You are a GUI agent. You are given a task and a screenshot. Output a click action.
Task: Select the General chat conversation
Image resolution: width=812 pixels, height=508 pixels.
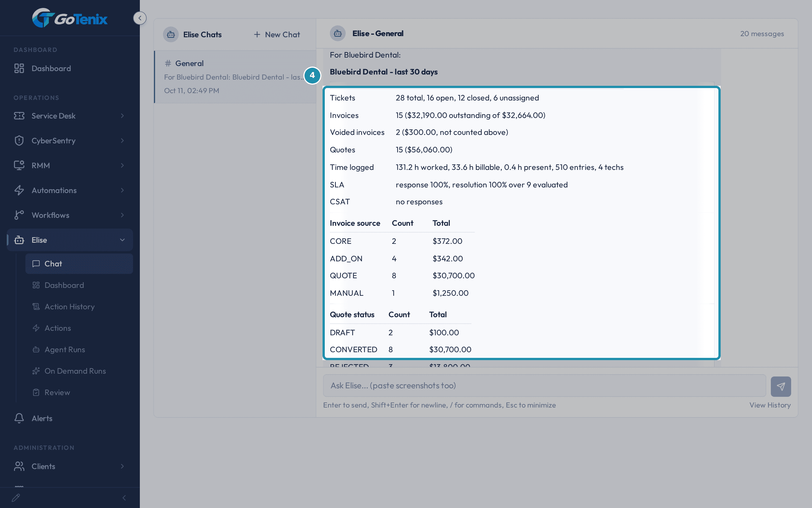pyautogui.click(x=235, y=77)
